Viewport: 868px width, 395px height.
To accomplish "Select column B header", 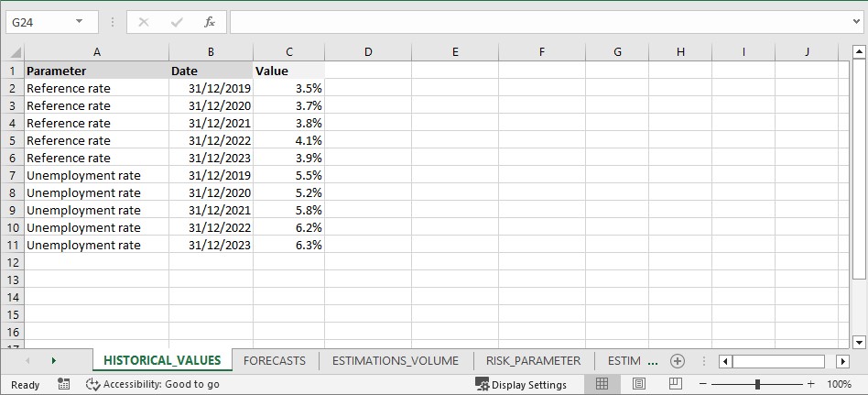I will pos(211,52).
